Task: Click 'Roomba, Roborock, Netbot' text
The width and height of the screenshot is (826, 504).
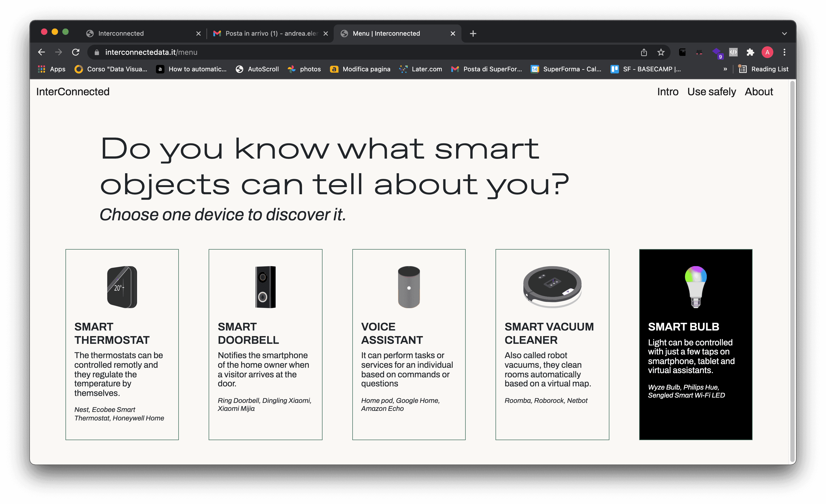Action: pyautogui.click(x=546, y=400)
